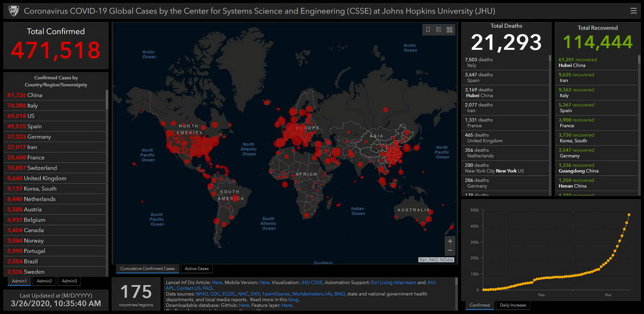Open the map legend list icon

point(438,30)
